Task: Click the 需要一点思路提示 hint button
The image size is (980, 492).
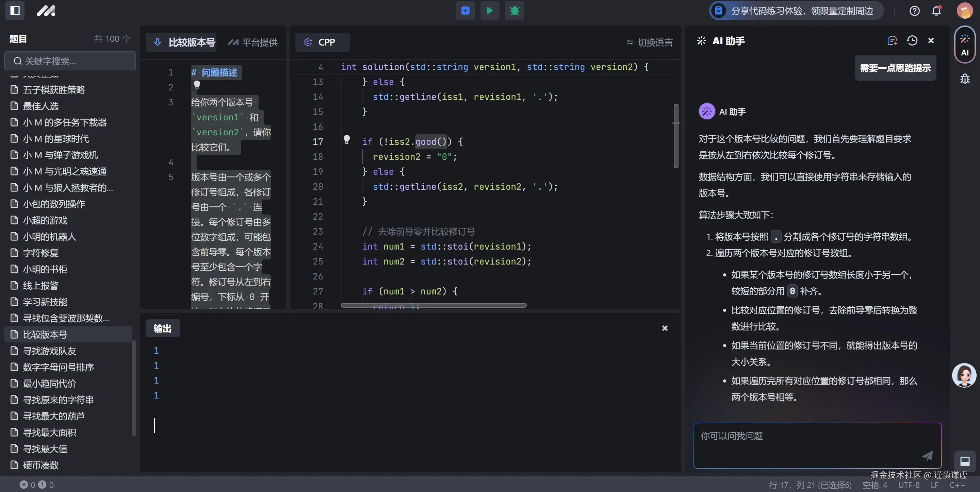Action: [895, 68]
